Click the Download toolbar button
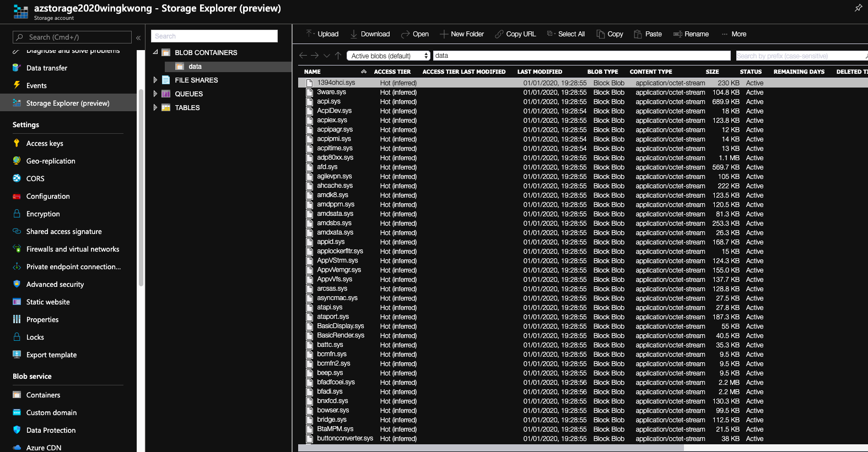The width and height of the screenshot is (868, 452). pos(370,34)
